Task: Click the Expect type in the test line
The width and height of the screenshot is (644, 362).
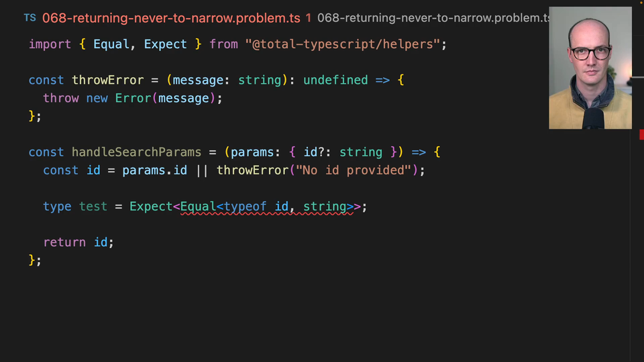Action: coord(151,206)
